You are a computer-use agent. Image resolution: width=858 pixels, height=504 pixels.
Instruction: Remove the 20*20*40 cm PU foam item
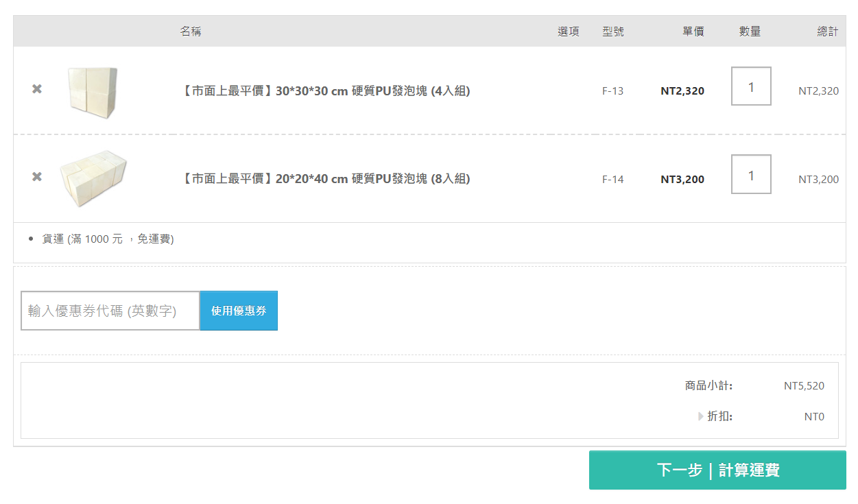(x=37, y=177)
